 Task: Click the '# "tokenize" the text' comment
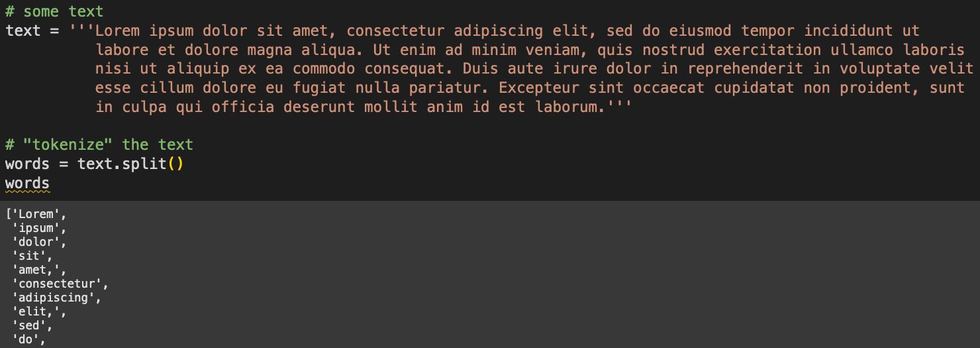click(99, 145)
